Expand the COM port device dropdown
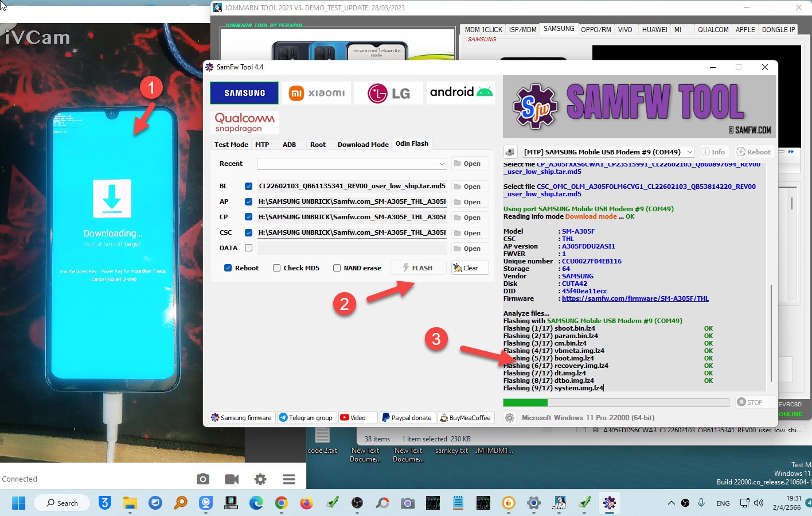812x516 pixels. pos(690,152)
